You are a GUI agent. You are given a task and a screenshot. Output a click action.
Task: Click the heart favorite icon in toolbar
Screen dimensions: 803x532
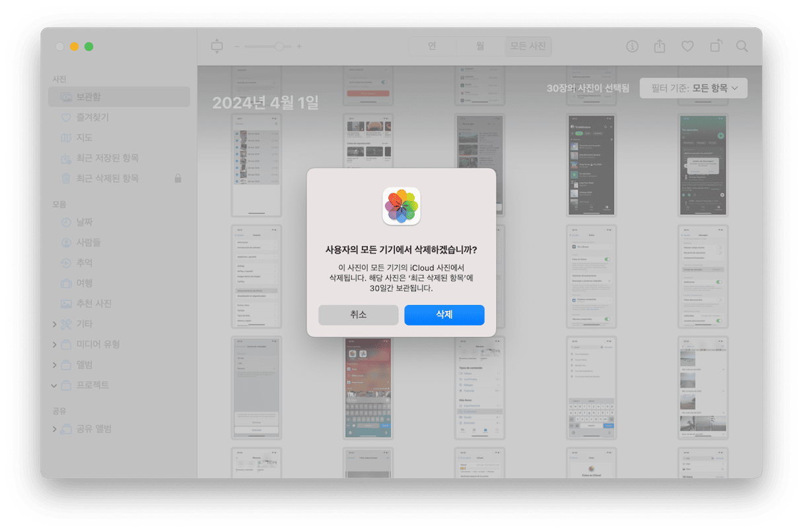(687, 46)
